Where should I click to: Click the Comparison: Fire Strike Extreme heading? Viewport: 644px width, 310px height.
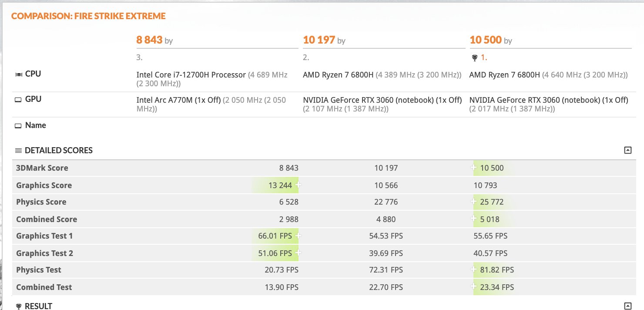88,17
